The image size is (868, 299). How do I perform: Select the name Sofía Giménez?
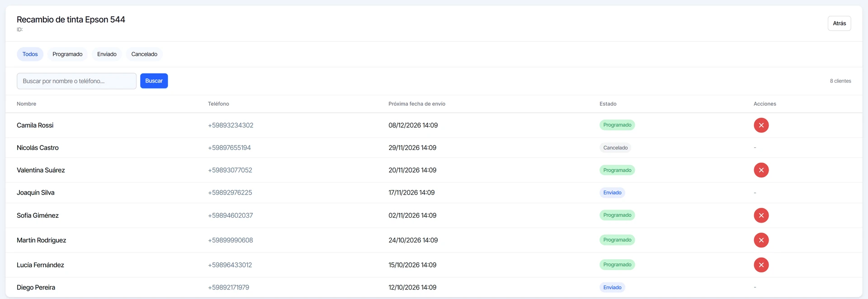tap(38, 215)
